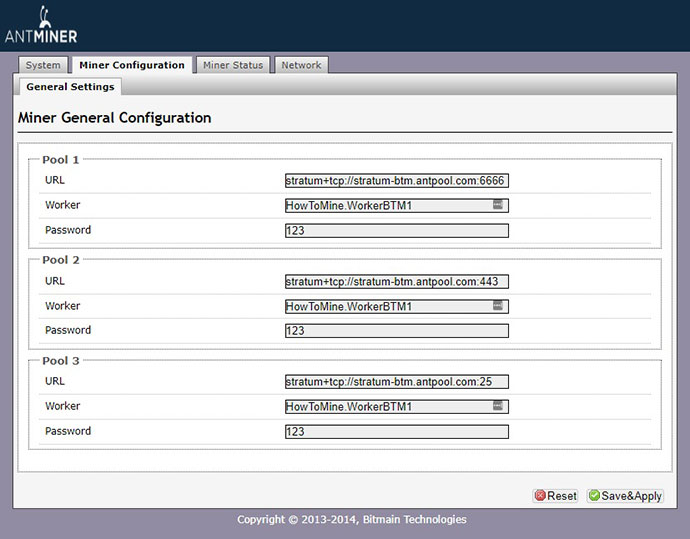Image resolution: width=690 pixels, height=539 pixels.
Task: Click the icon inside Pool 3 Worker field
Action: [x=497, y=405]
